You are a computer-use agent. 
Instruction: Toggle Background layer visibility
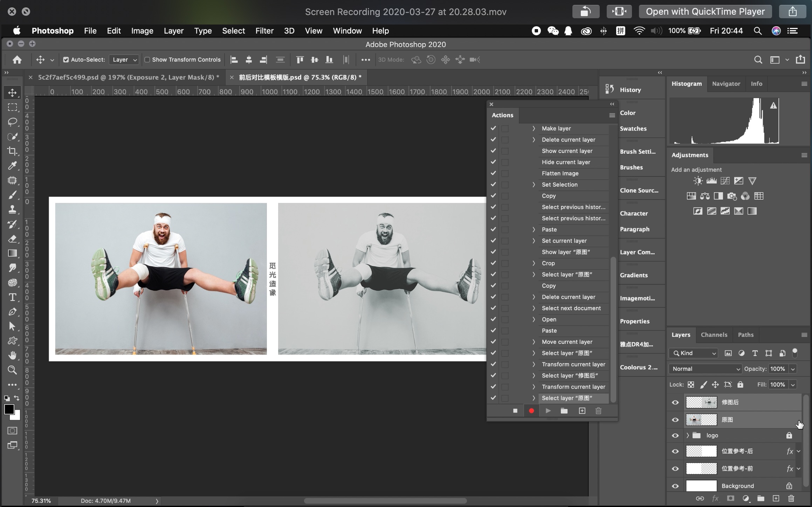click(x=675, y=486)
